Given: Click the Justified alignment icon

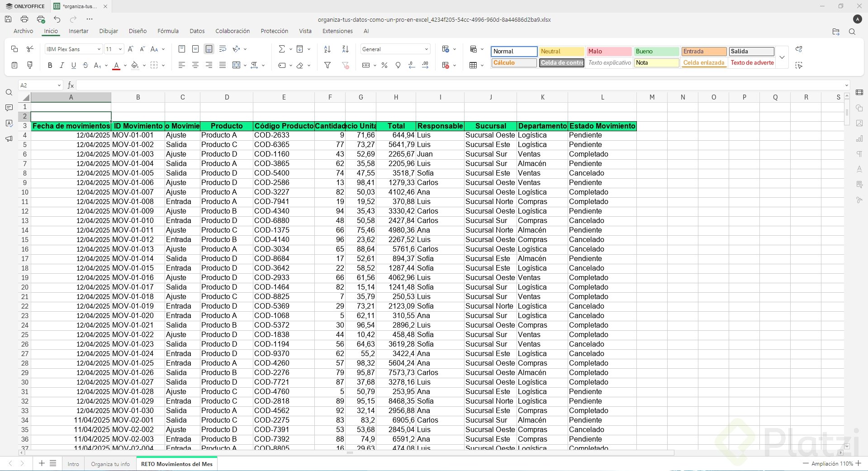Looking at the screenshot, I should pyautogui.click(x=223, y=65).
